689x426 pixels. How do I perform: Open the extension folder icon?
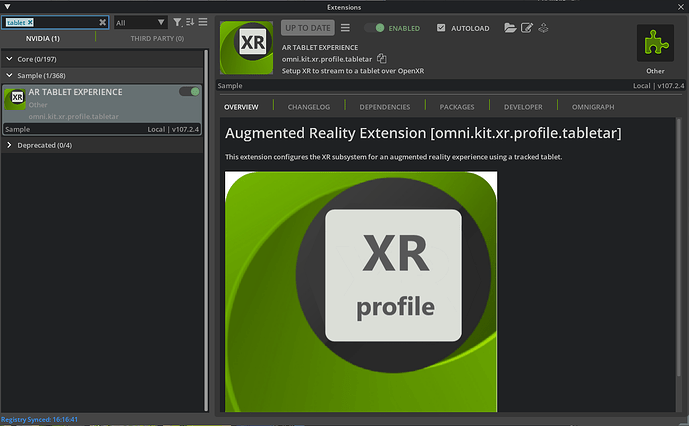(510, 28)
